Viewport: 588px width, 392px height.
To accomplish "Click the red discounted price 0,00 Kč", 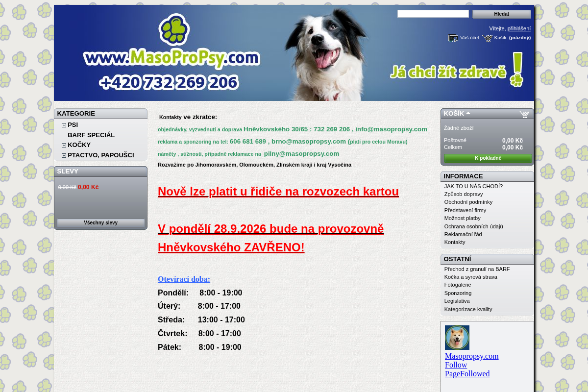I will coord(88,187).
